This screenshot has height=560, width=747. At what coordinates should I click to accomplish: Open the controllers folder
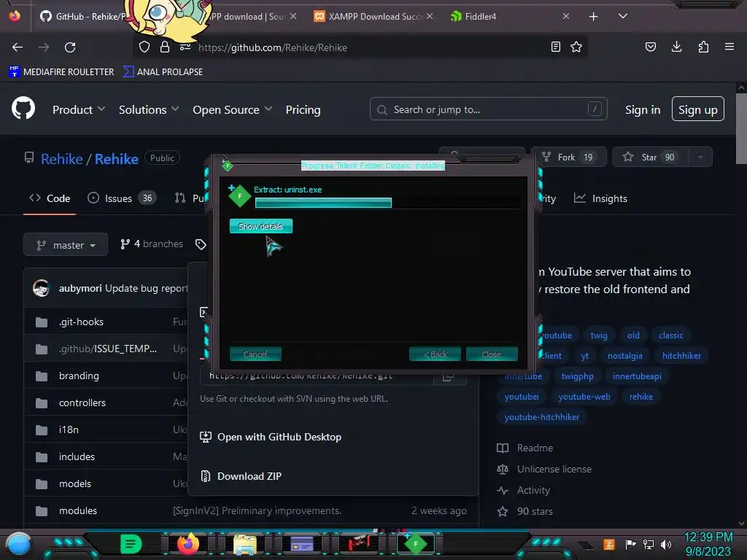click(82, 402)
